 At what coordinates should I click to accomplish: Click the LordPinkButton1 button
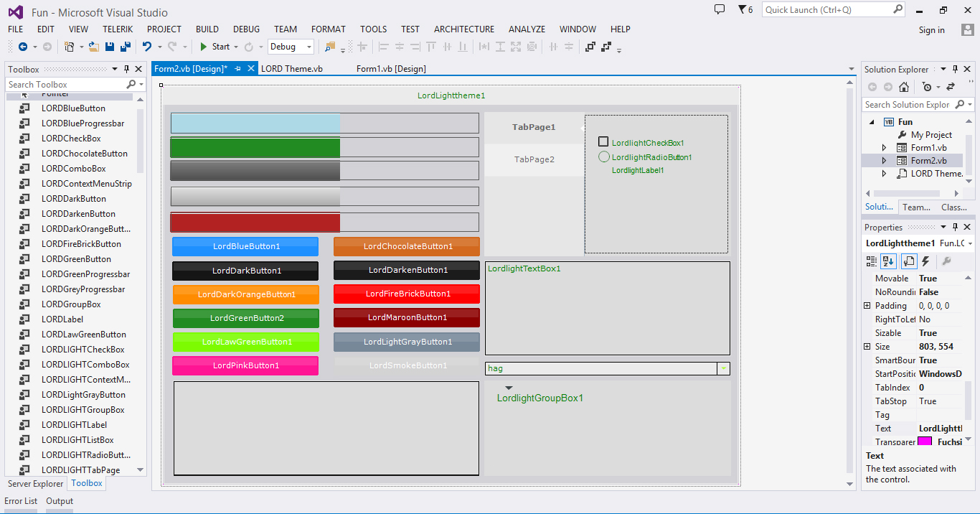(245, 365)
